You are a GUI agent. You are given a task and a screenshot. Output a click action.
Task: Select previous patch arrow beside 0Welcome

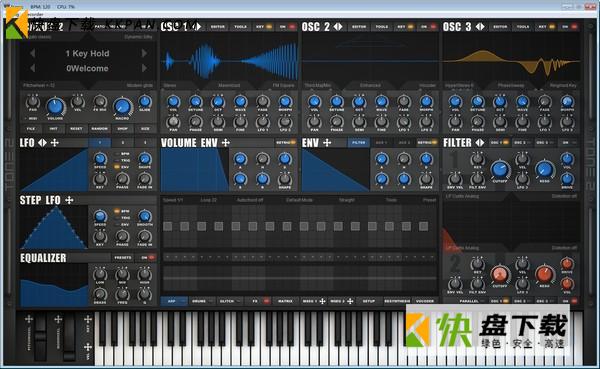33,68
